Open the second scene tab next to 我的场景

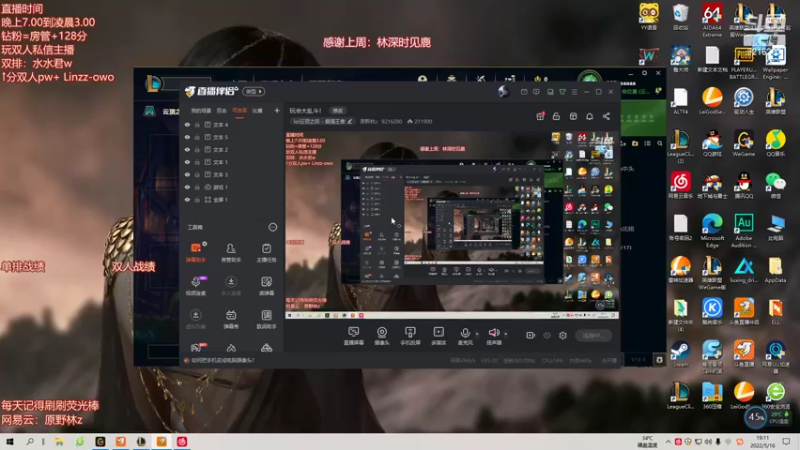tap(221, 110)
